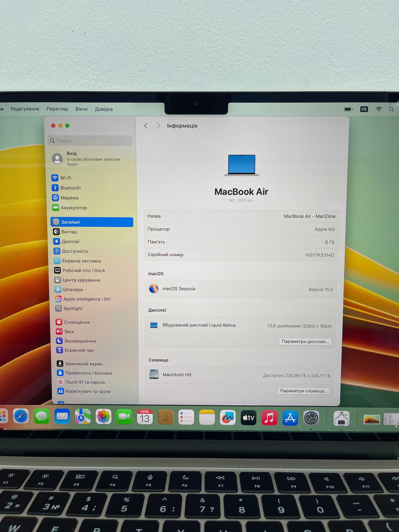Open Maps app in the Dock
Screen dimensions: 399x532
click(83, 417)
